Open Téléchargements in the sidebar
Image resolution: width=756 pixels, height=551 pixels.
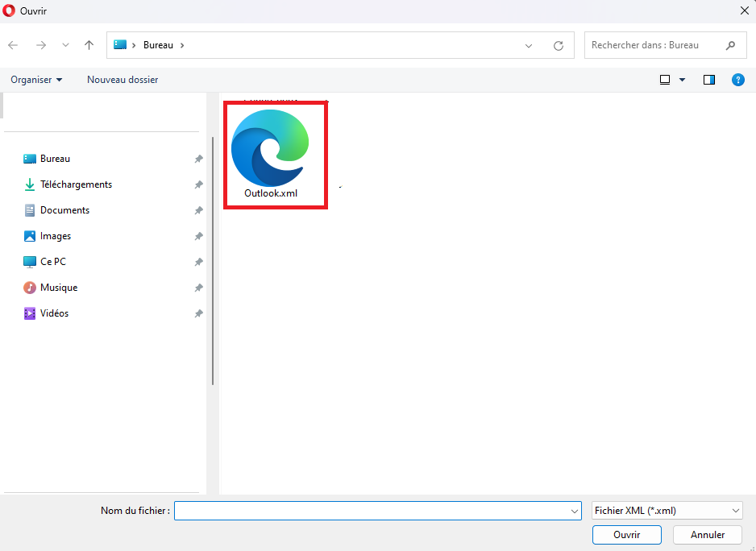[76, 184]
